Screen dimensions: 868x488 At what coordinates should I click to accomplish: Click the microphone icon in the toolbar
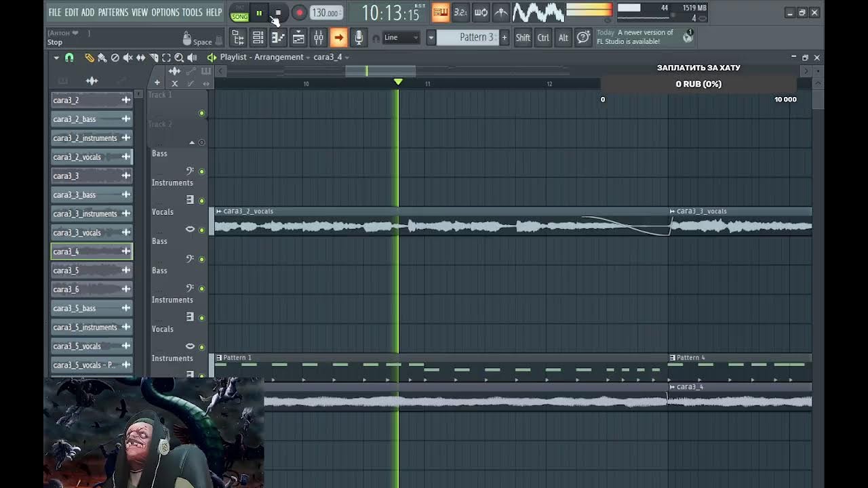coord(359,38)
